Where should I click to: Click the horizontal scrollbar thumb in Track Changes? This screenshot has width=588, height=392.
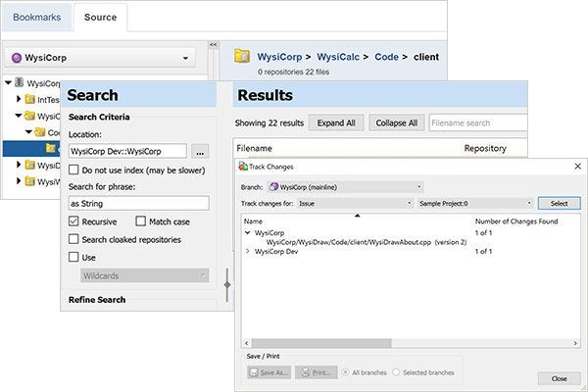click(321, 343)
